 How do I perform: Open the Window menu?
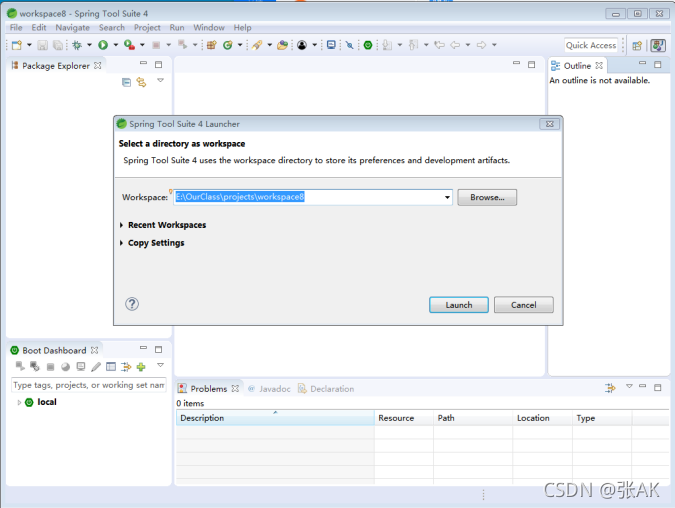(209, 28)
